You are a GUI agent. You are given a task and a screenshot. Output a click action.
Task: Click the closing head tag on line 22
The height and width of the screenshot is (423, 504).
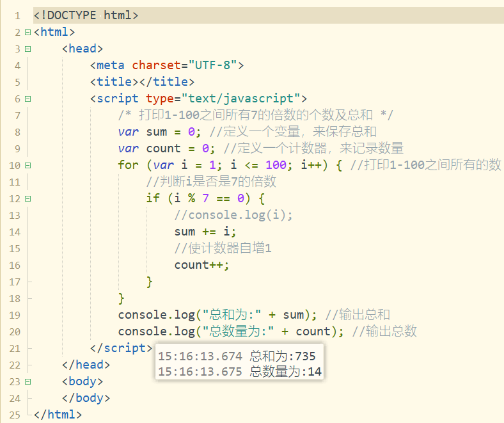tap(86, 365)
